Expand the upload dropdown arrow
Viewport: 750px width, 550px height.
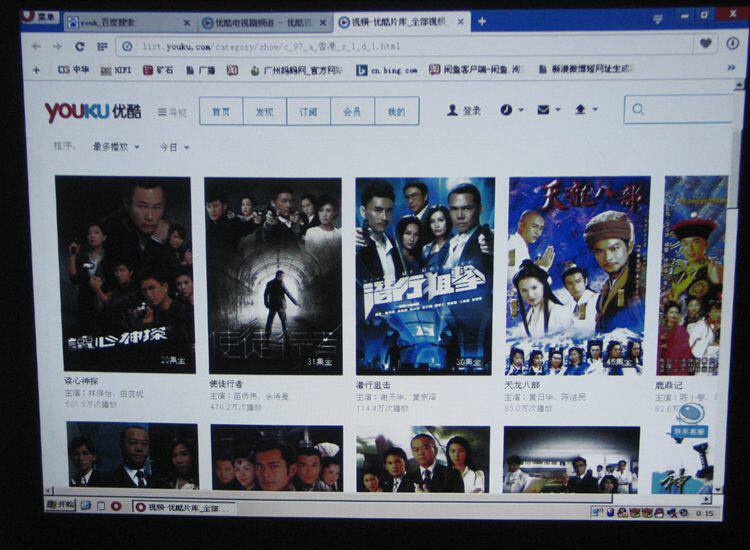[x=595, y=109]
